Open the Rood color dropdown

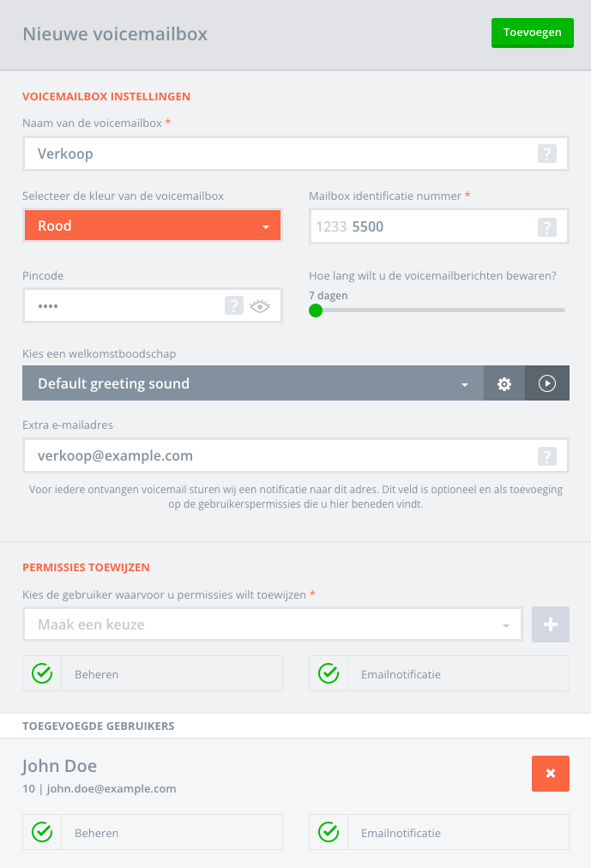(153, 226)
